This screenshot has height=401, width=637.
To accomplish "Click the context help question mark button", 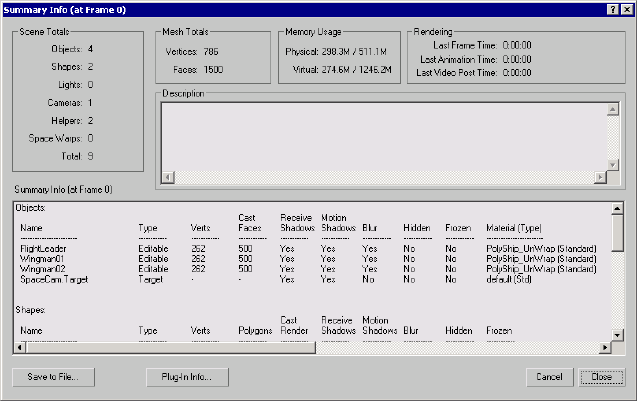I will [x=611, y=8].
